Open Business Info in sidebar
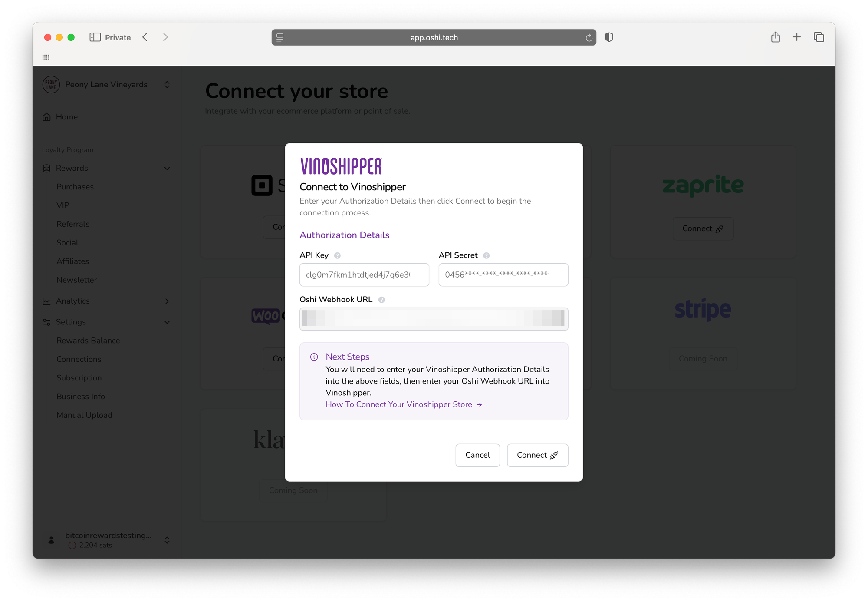 [81, 397]
